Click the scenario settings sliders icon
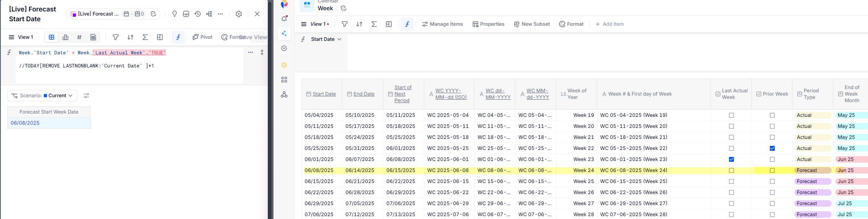The height and width of the screenshot is (219, 868). click(86, 96)
